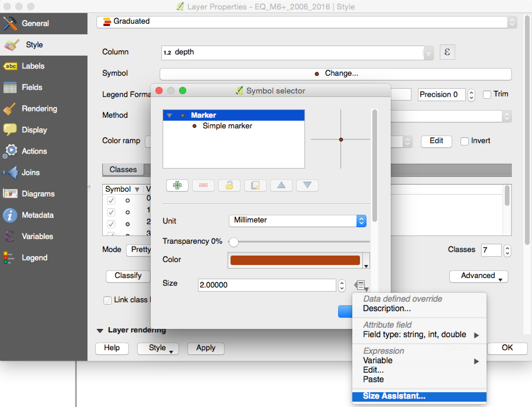Open the Actions gear icon
The image size is (532, 407).
(x=10, y=151)
